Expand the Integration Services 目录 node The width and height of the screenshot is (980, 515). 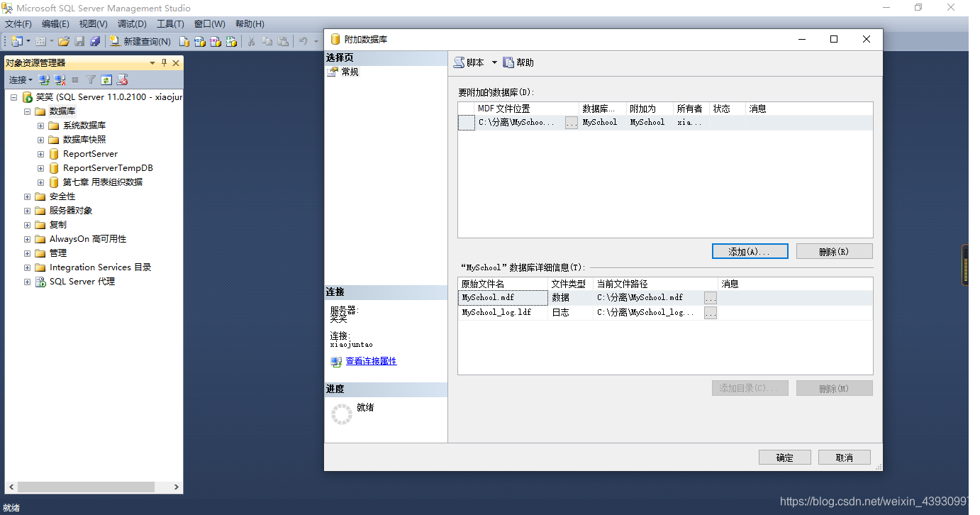coord(27,267)
